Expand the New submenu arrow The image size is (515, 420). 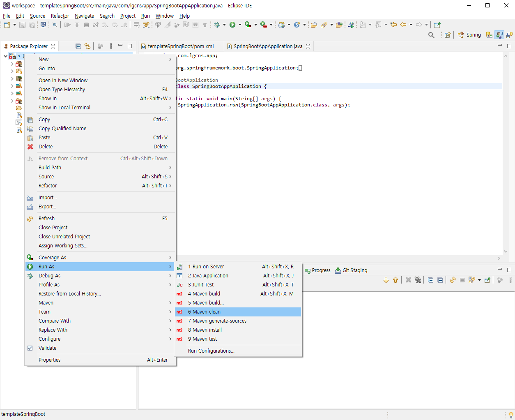coord(170,60)
